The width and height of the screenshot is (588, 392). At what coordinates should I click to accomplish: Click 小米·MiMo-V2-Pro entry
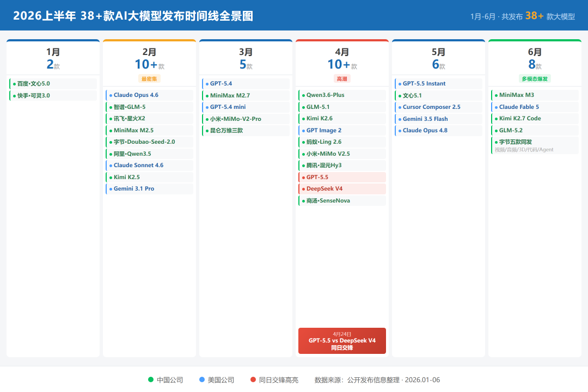246,119
